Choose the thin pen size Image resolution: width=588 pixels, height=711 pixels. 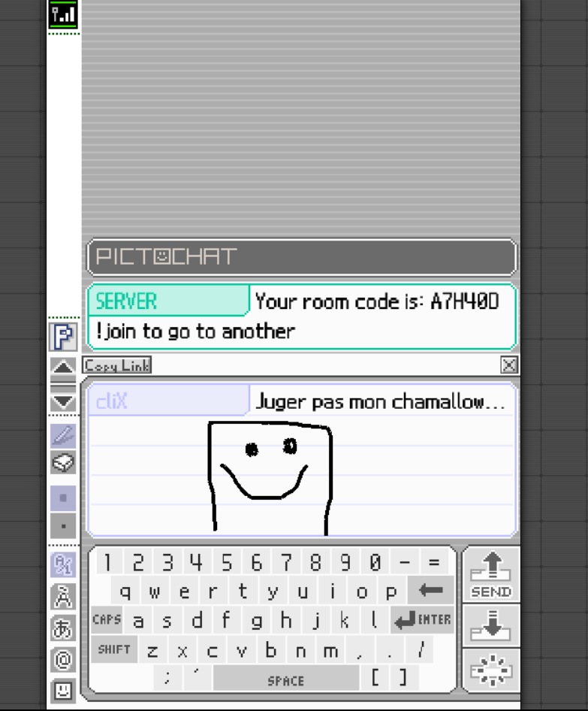pyautogui.click(x=63, y=526)
